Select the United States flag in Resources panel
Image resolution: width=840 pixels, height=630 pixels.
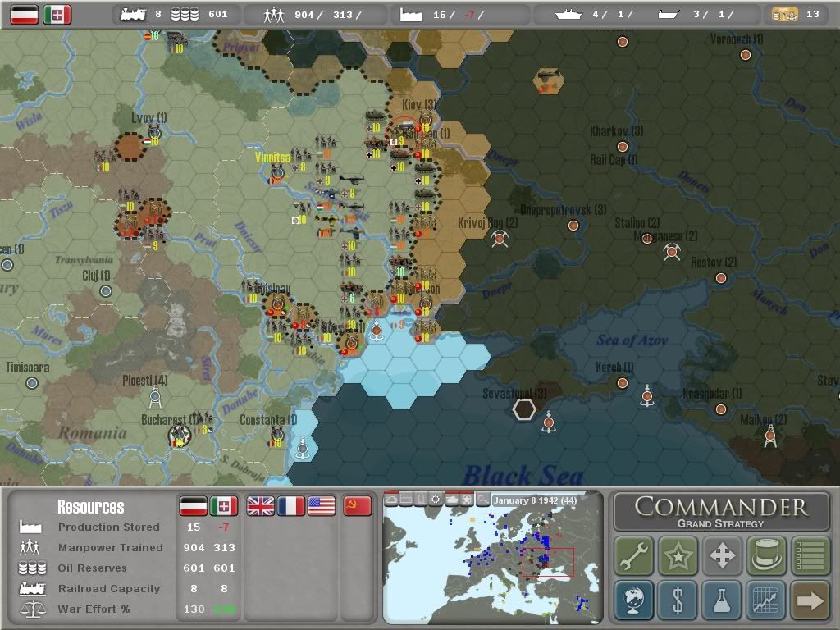[322, 505]
